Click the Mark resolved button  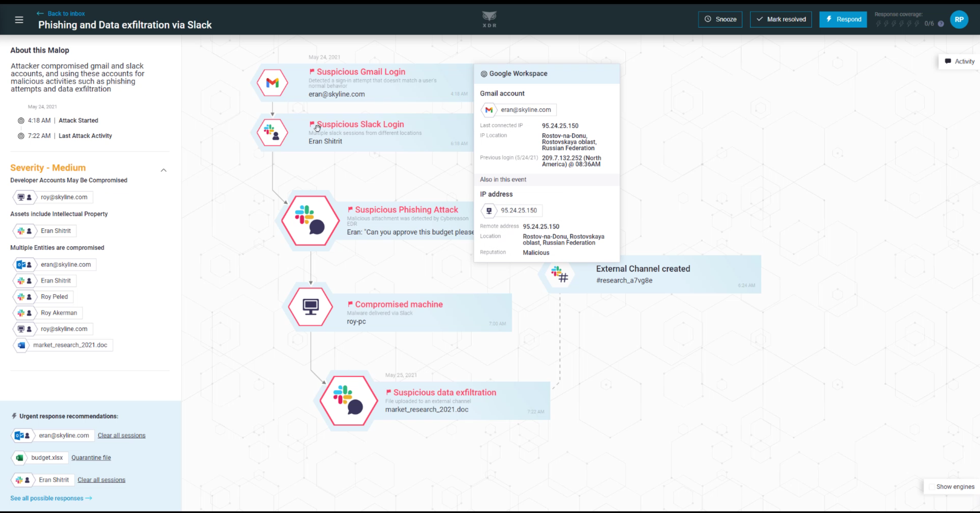(x=780, y=19)
